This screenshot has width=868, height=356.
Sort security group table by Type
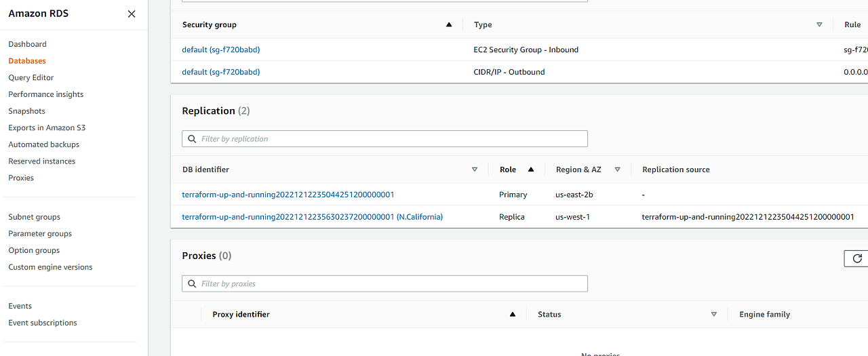pos(819,25)
